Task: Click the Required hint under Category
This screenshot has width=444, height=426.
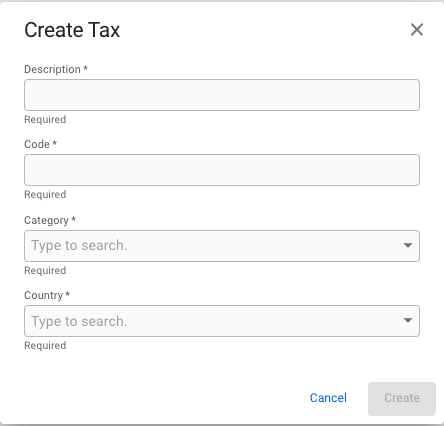Action: pos(45,270)
